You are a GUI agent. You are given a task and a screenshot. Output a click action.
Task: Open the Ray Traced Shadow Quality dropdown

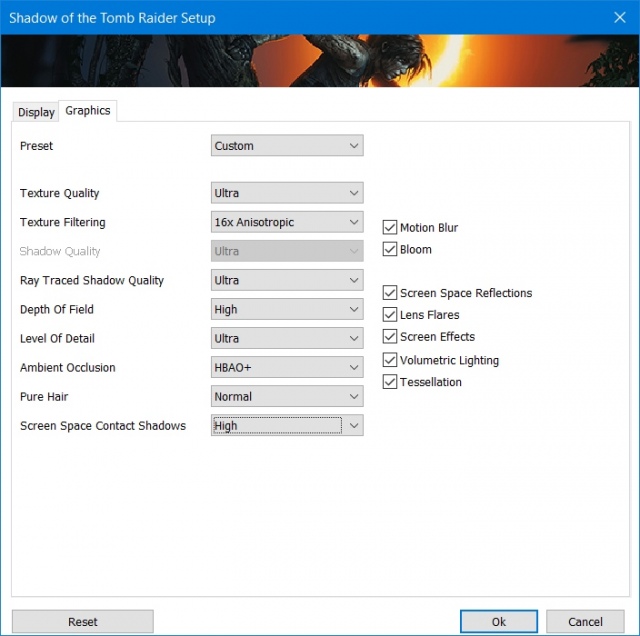(287, 280)
